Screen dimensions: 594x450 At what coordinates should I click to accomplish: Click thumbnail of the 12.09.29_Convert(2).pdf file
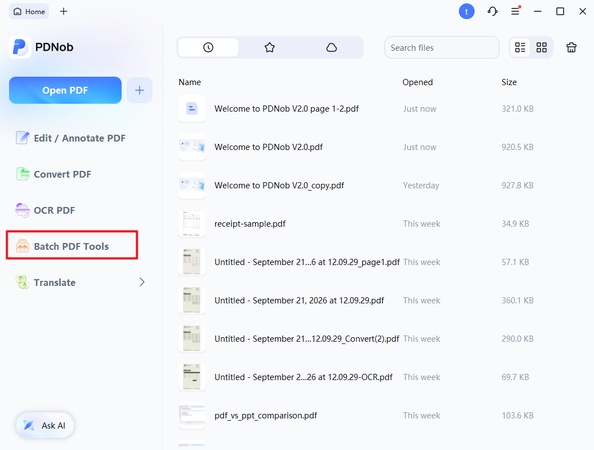pos(192,338)
